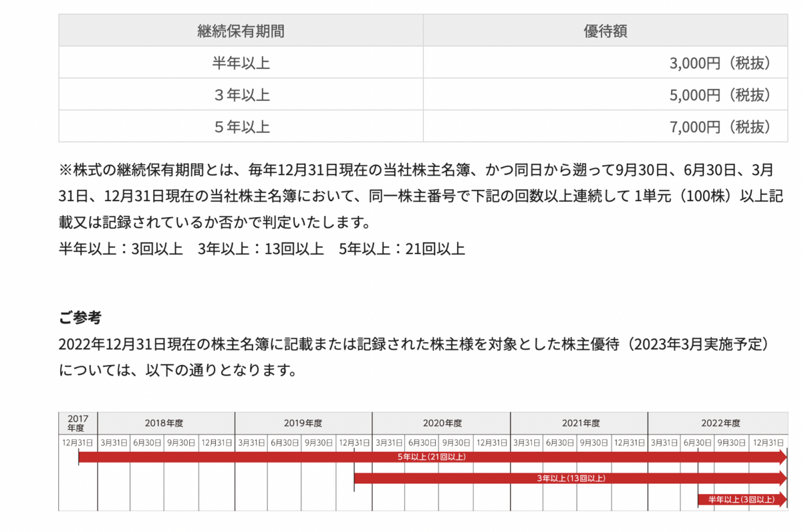The width and height of the screenshot is (802, 532).
Task: Click the 3月31日 cell under 2019年度
Action: (251, 442)
